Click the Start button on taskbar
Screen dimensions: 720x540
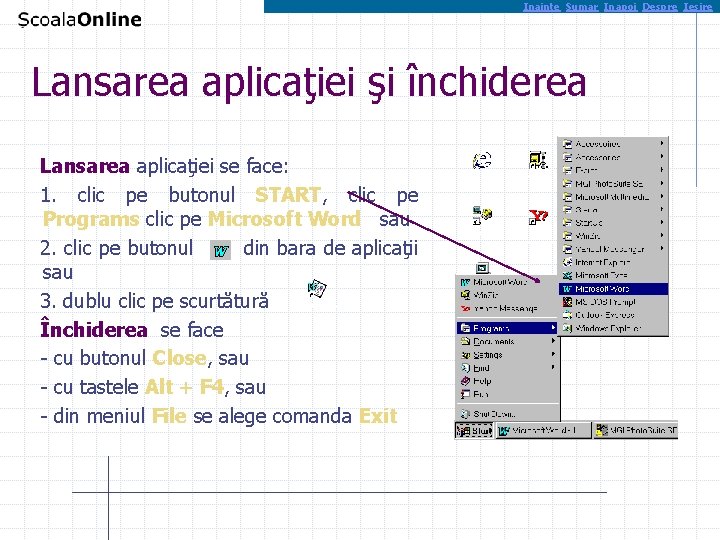pyautogui.click(x=474, y=431)
